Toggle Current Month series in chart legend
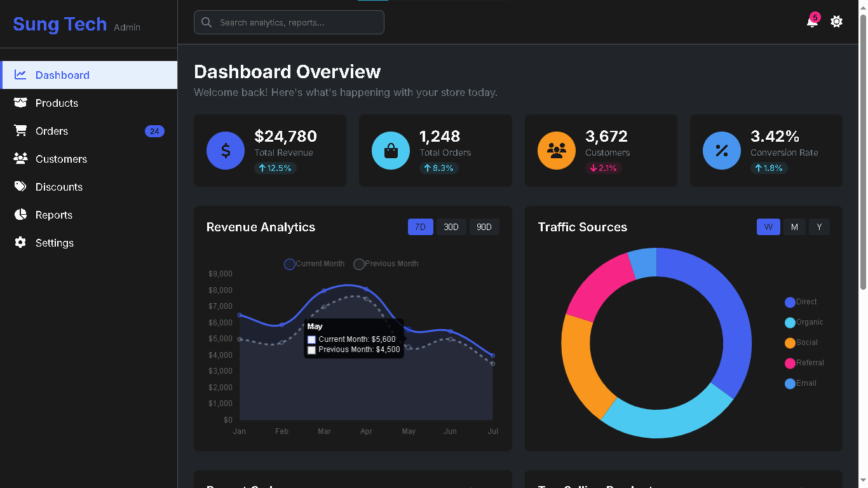 315,264
